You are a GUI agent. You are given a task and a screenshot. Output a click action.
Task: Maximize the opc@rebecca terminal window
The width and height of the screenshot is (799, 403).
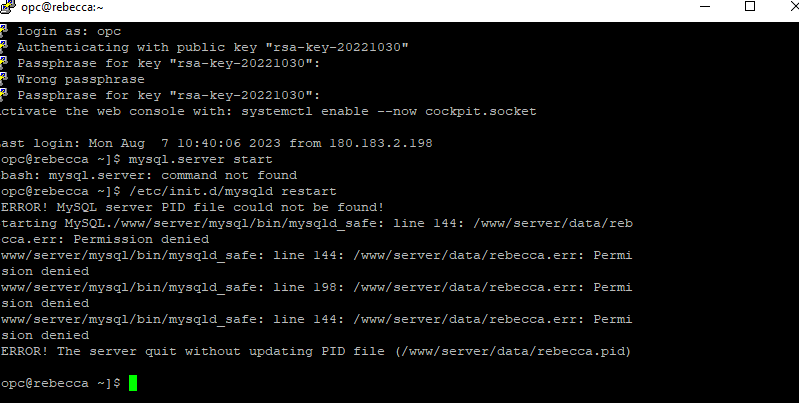coord(750,8)
